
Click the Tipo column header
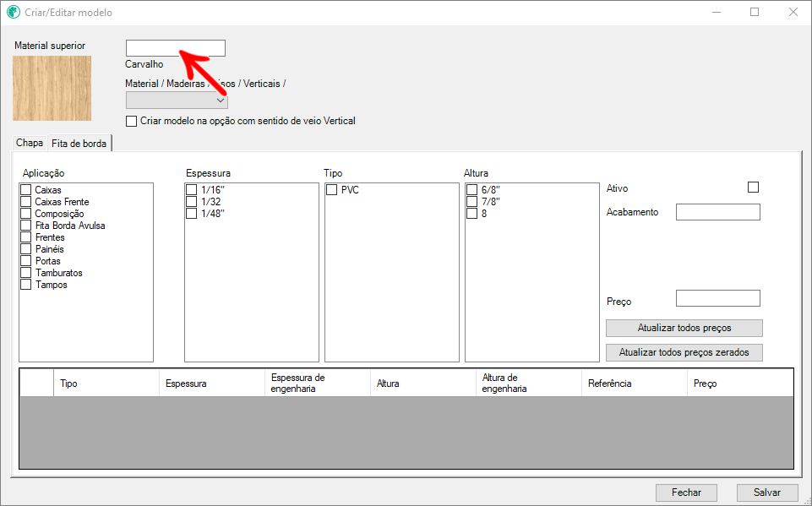(106, 384)
